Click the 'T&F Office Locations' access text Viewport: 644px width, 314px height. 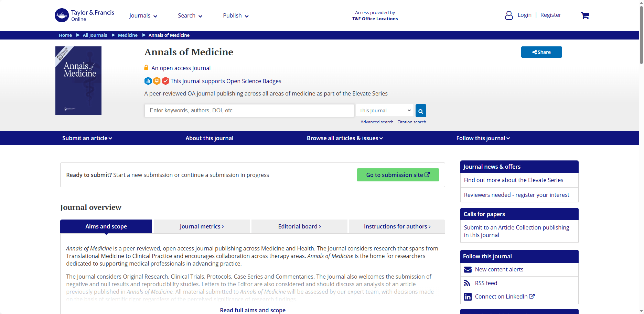(375, 19)
